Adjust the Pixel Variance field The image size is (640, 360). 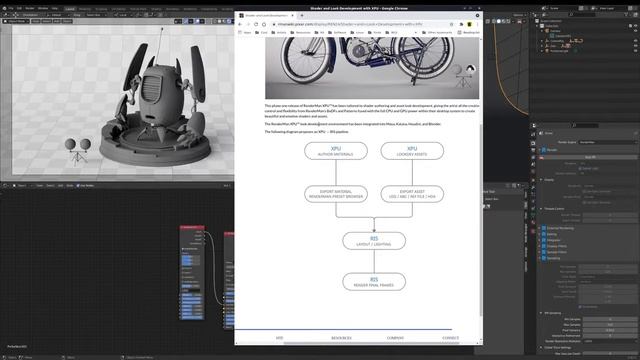pos(610,330)
